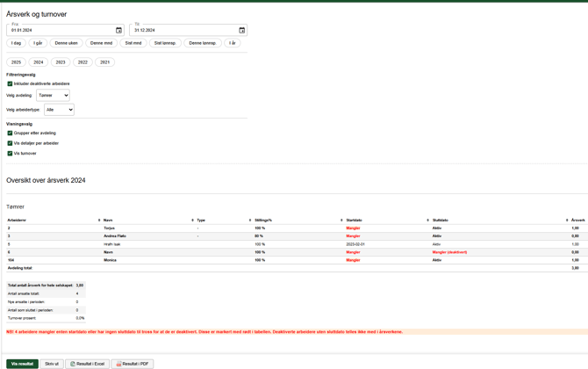
Task: Select the 2023 year preset
Action: pos(61,62)
